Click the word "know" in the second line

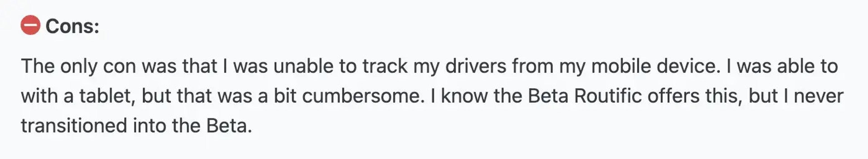pos(464,96)
